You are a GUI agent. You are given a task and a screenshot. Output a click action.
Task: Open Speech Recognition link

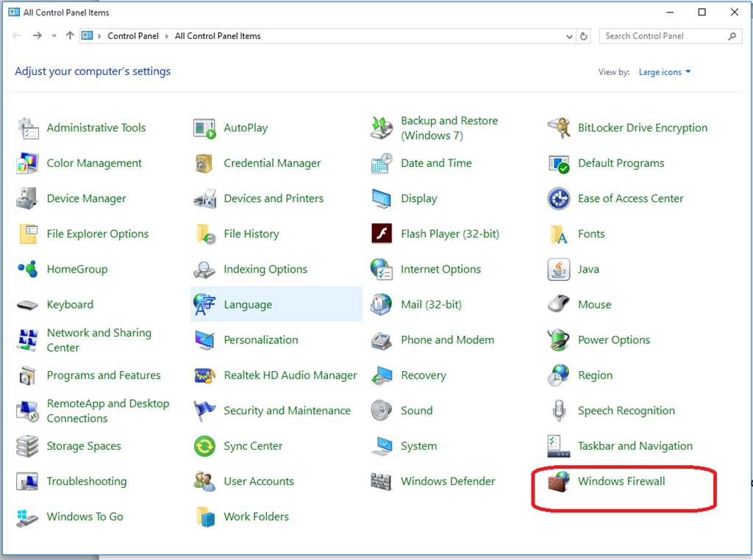[627, 411]
